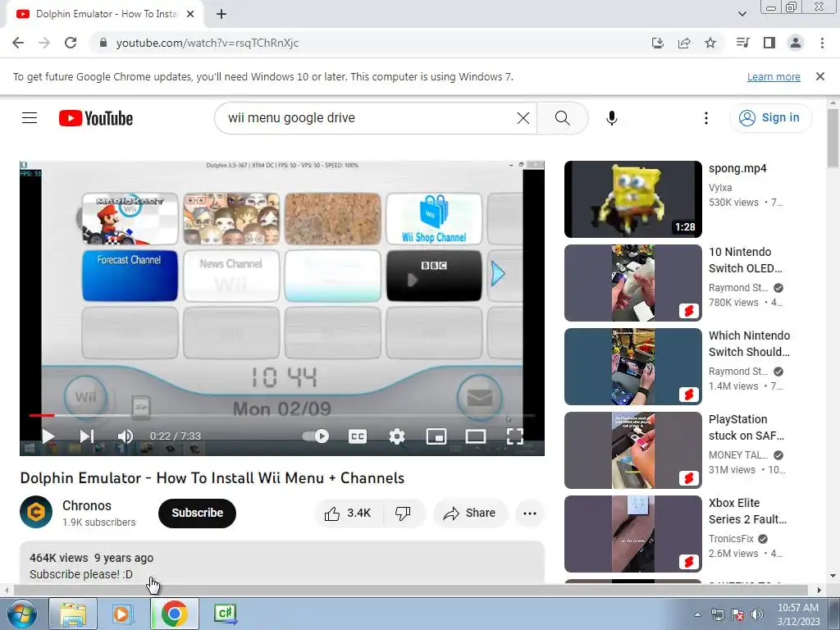Skip to the next video

[87, 436]
